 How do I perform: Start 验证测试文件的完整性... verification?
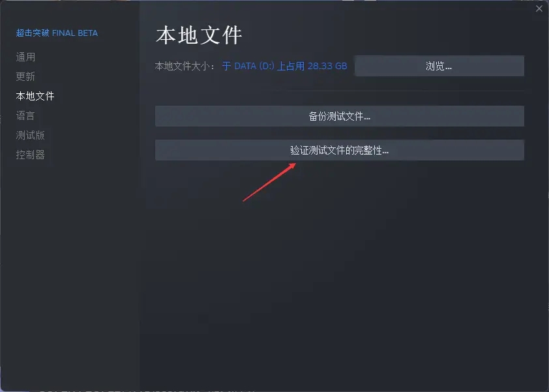[x=340, y=150]
